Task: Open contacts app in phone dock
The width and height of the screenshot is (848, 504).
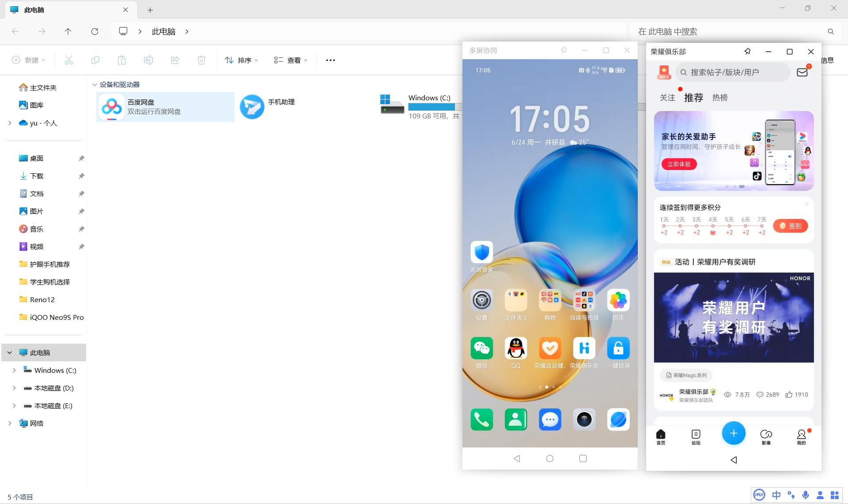Action: point(515,419)
